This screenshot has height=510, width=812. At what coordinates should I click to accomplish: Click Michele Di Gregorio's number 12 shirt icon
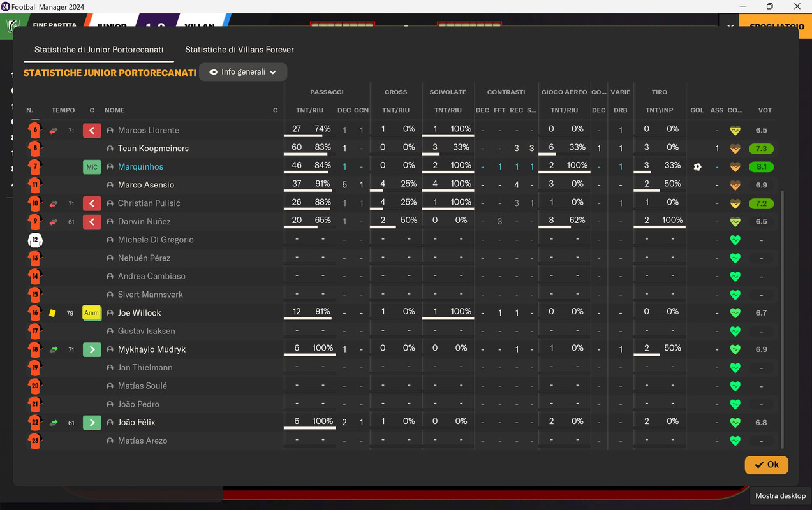click(34, 240)
